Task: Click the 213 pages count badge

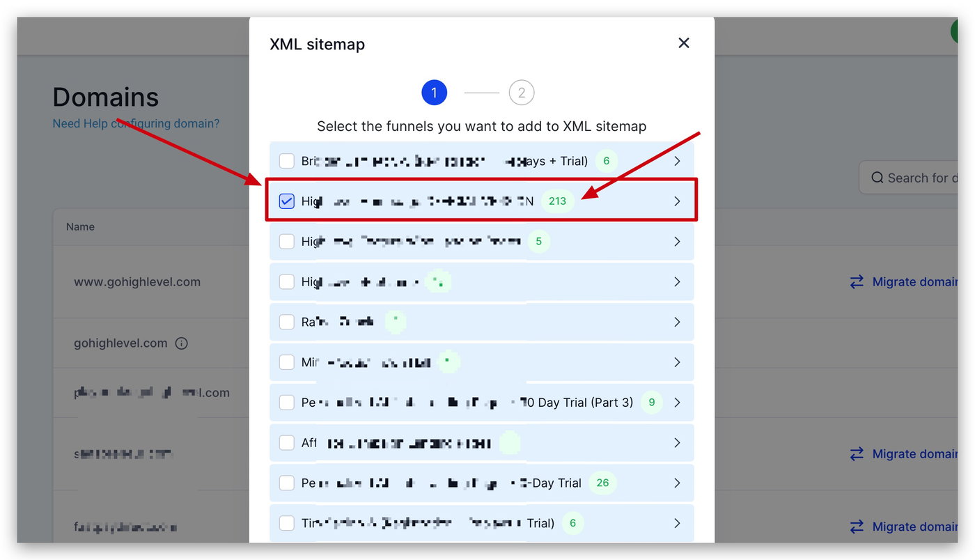Action: pos(557,201)
